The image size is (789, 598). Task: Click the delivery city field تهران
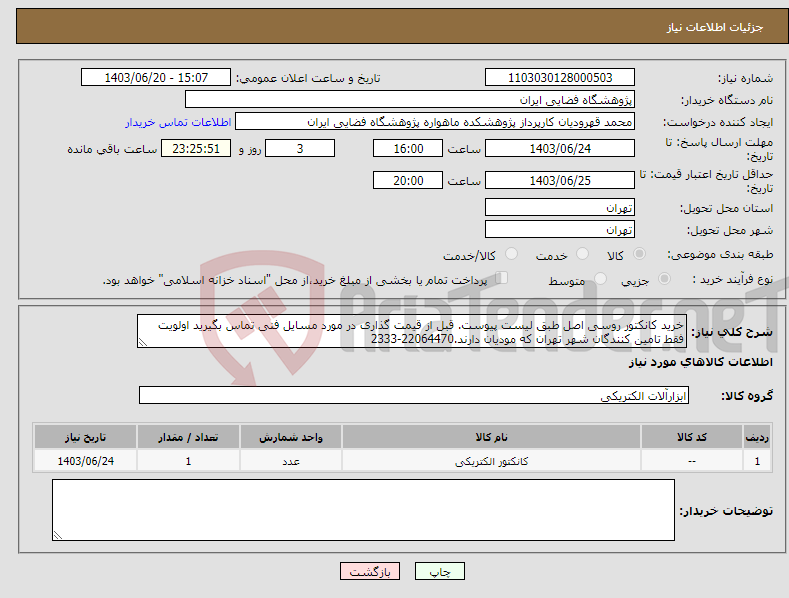pyautogui.click(x=560, y=230)
